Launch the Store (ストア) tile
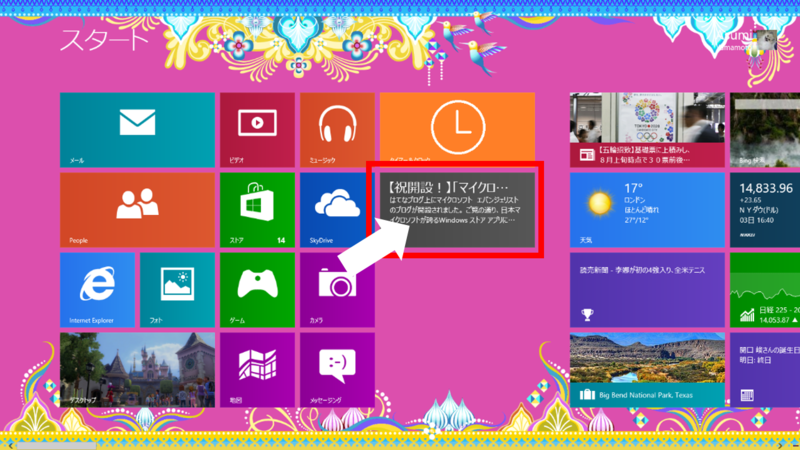The width and height of the screenshot is (800, 450). [x=257, y=210]
